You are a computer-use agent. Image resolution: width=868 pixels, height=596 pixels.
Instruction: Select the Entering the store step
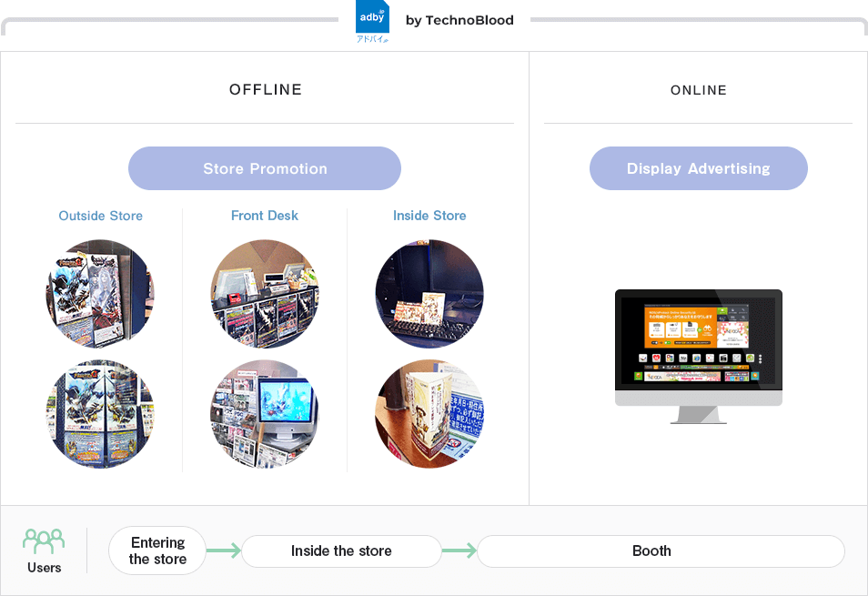[x=157, y=551]
